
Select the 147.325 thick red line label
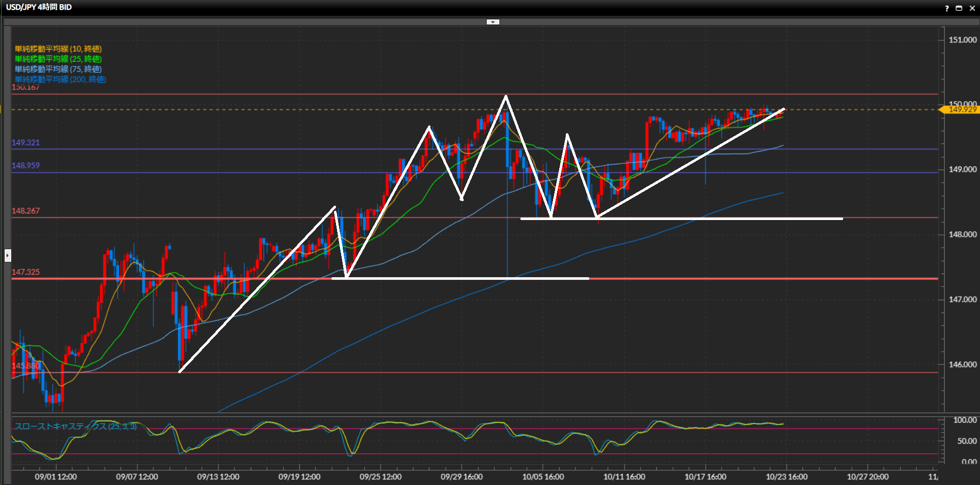coord(26,272)
